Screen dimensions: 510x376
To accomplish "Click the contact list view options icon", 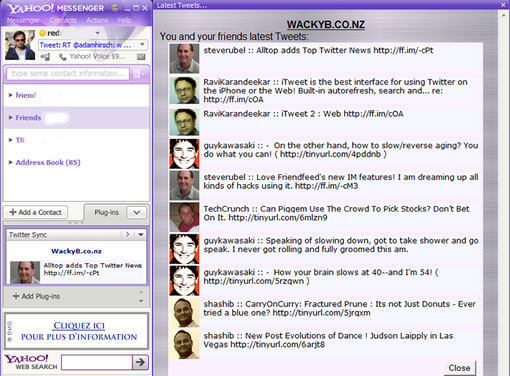I will point(139,74).
